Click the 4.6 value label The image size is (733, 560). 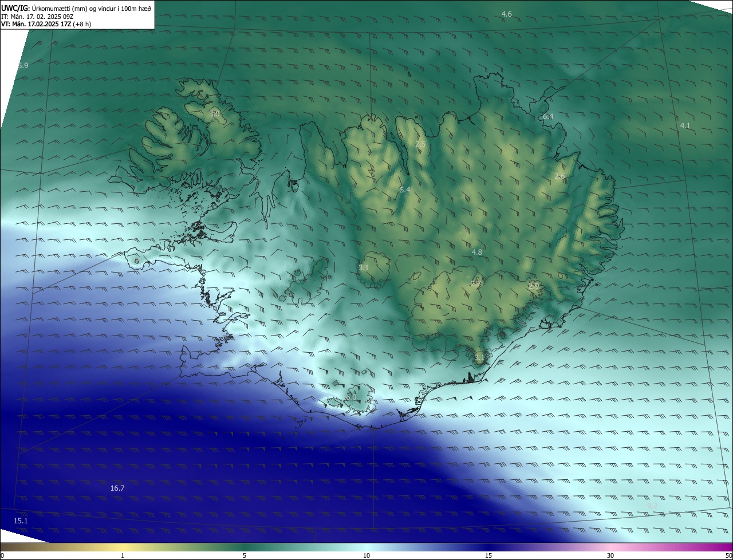pyautogui.click(x=507, y=14)
